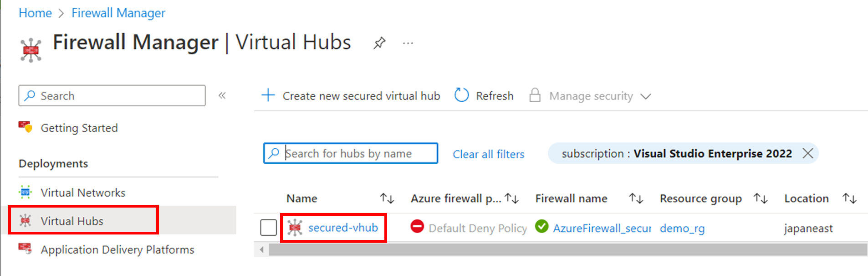Collapse the sidebar with double-chevron icon
The image size is (868, 276).
[222, 95]
